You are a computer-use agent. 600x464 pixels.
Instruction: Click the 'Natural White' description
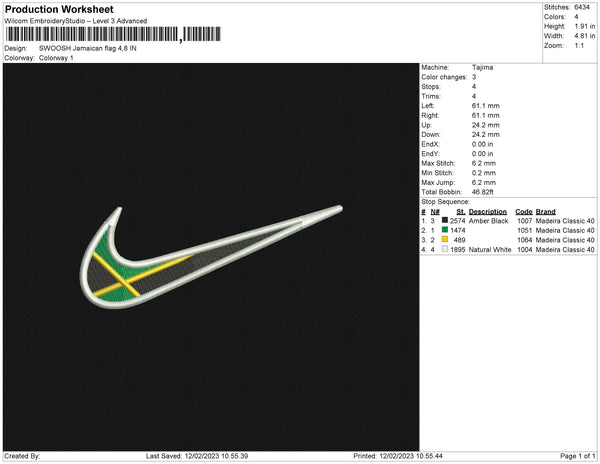490,249
